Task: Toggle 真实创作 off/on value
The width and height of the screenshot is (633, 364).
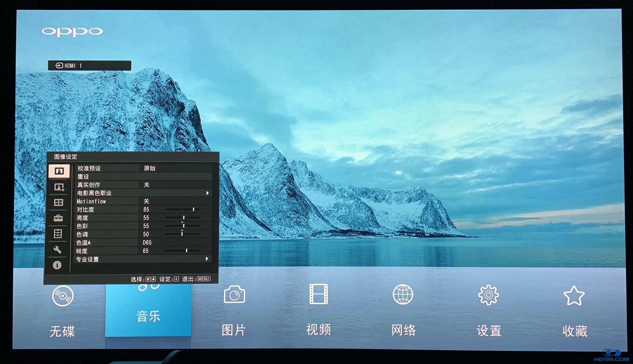Action: click(x=146, y=185)
